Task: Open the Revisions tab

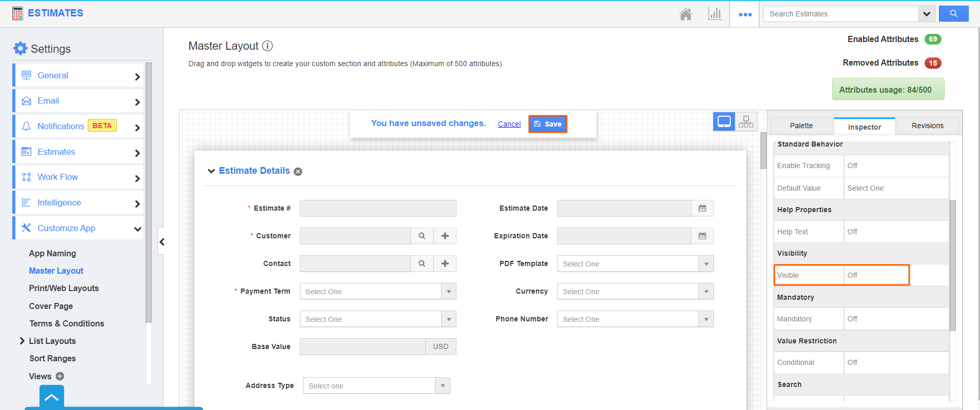Action: point(927,126)
